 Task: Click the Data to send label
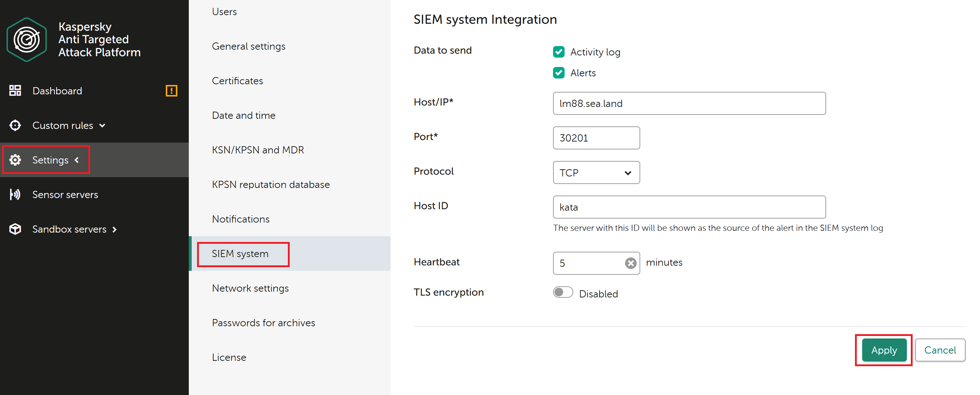[442, 50]
